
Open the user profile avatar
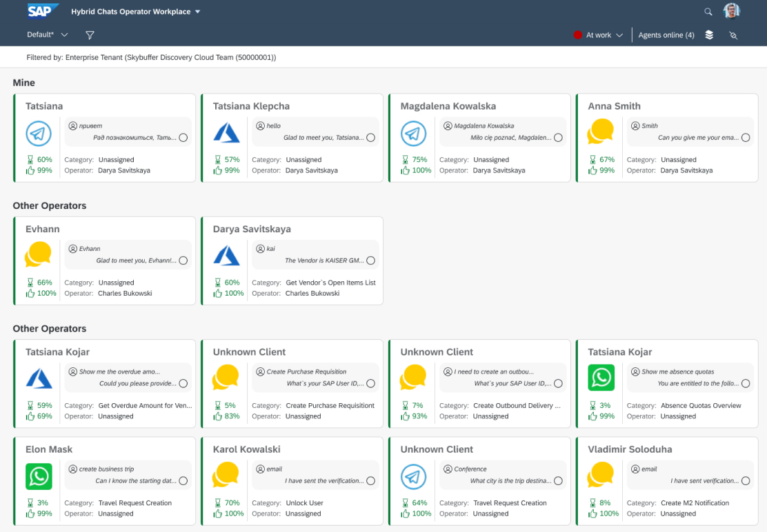coord(731,11)
